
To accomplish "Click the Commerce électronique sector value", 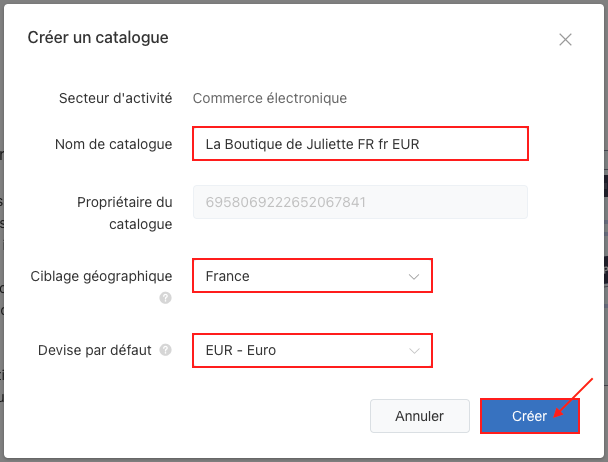I will click(x=269, y=98).
